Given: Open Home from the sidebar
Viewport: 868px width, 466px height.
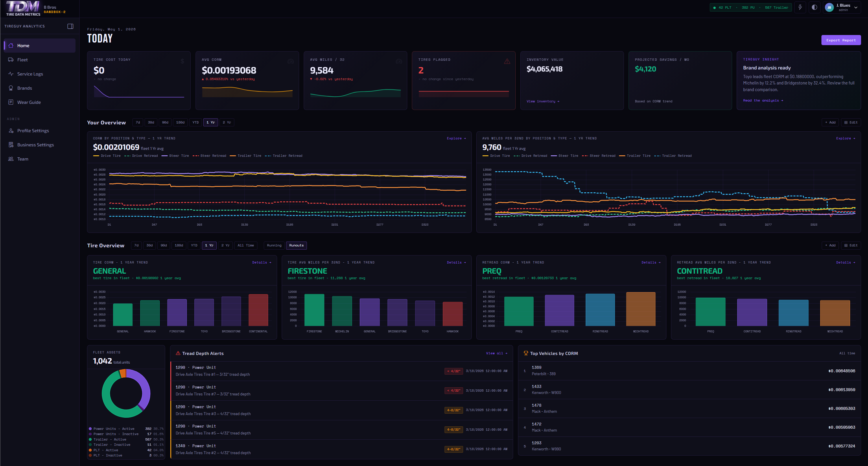Looking at the screenshot, I should [39, 45].
